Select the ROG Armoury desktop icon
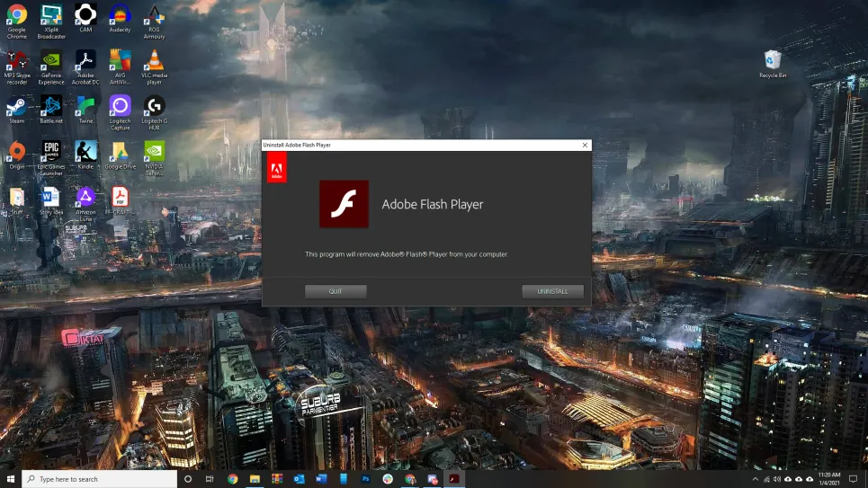 pos(154,21)
